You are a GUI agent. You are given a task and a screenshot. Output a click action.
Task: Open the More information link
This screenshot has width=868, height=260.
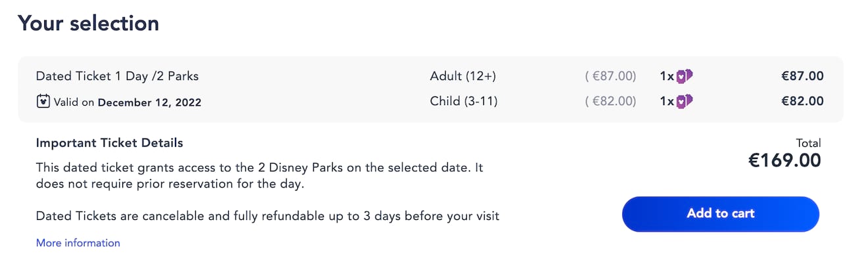coord(78,243)
